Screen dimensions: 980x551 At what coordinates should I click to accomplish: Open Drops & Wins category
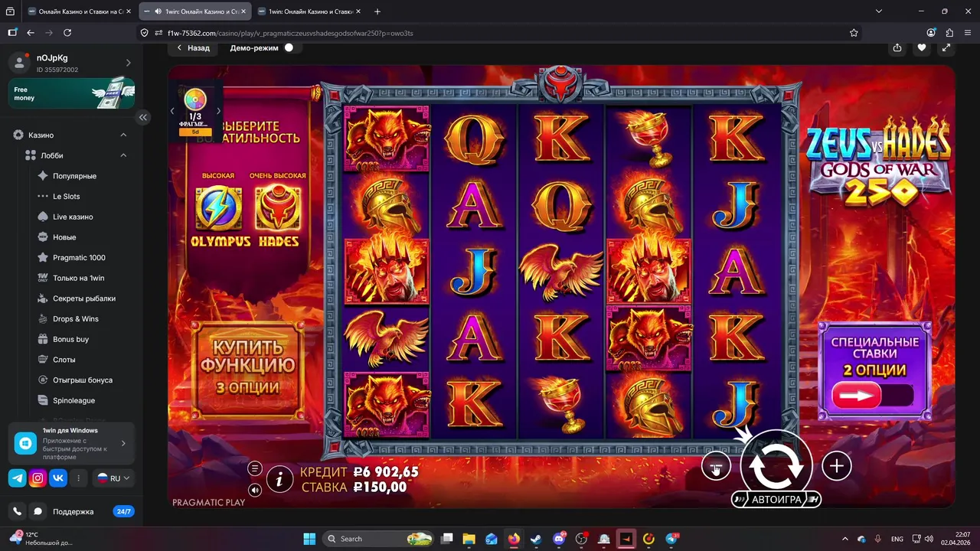click(x=76, y=319)
